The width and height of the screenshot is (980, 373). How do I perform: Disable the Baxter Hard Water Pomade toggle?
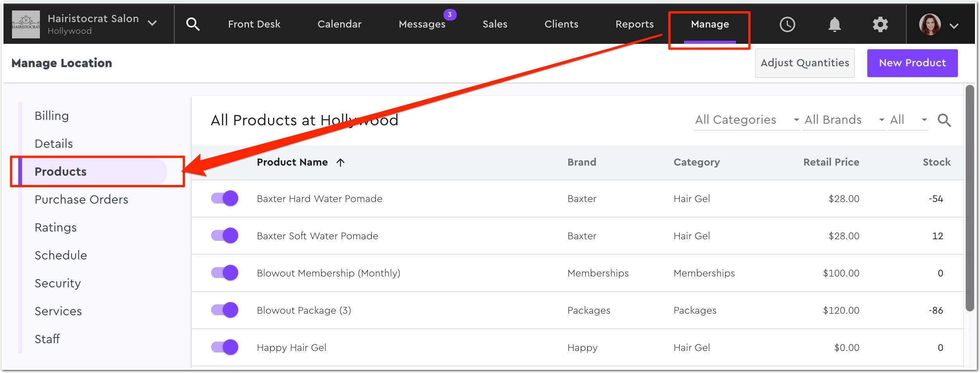coord(225,199)
